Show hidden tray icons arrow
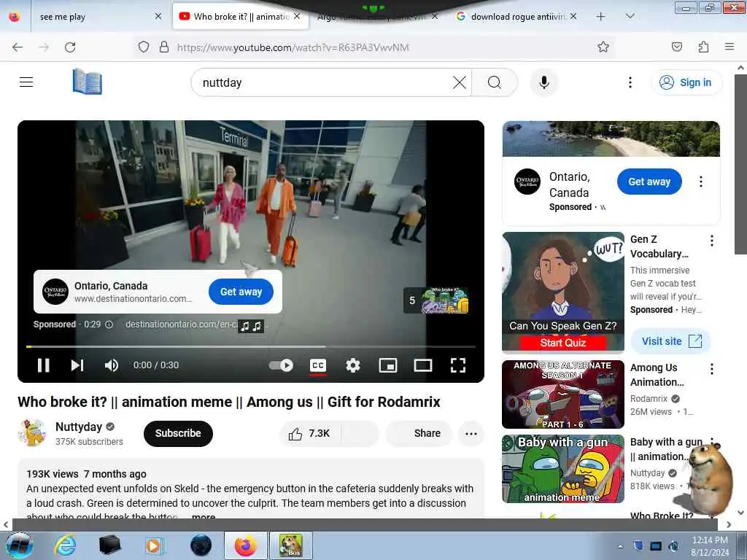This screenshot has width=747, height=560. pyautogui.click(x=620, y=546)
